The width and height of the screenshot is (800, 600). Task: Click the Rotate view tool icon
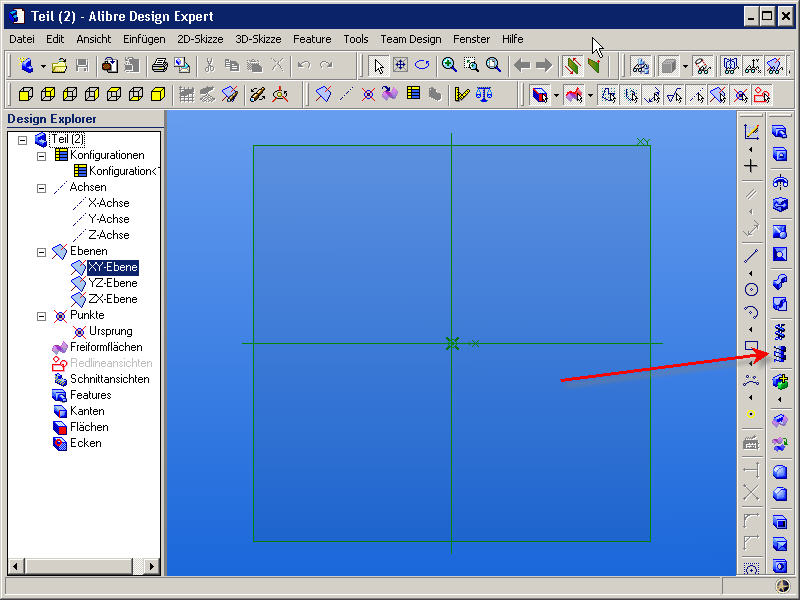[422, 65]
